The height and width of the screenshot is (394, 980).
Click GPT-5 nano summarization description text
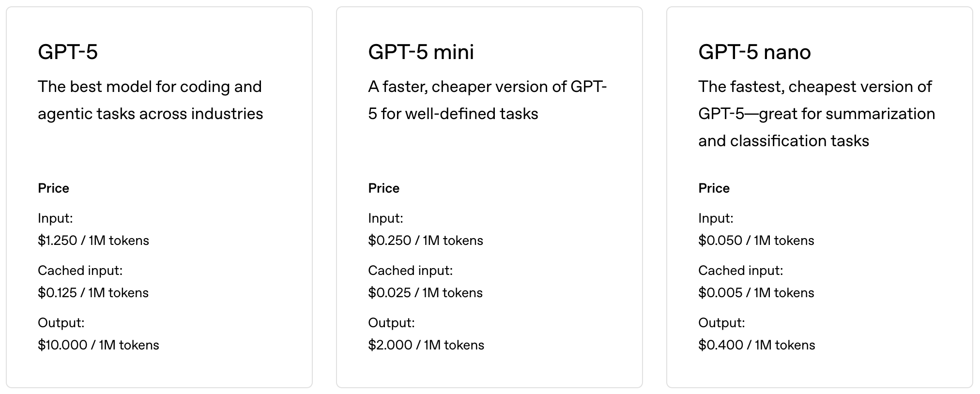click(x=817, y=114)
